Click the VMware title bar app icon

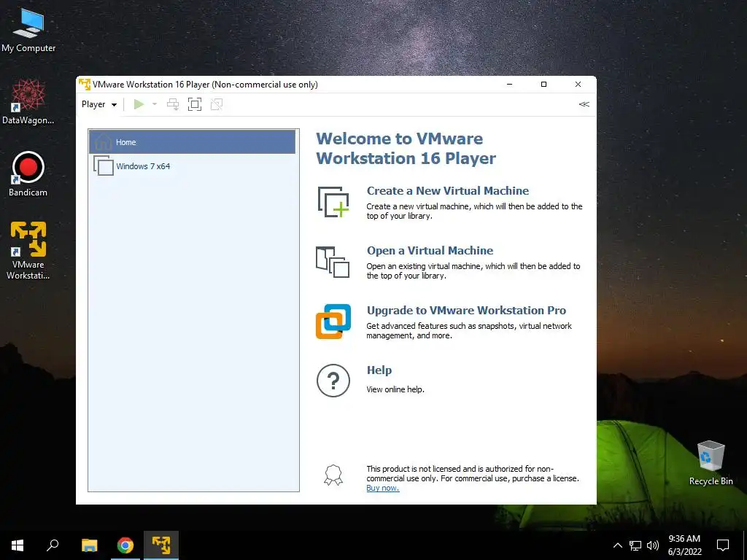coord(85,85)
